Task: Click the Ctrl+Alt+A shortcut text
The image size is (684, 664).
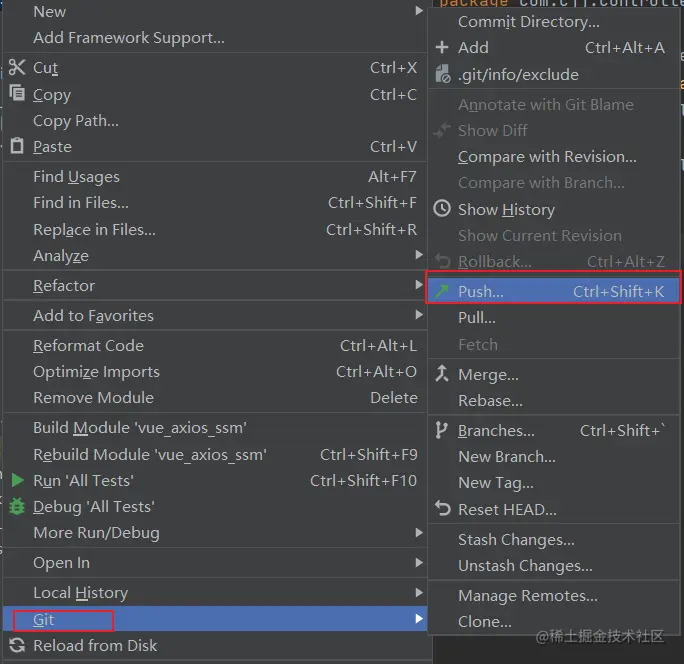Action: click(x=624, y=48)
